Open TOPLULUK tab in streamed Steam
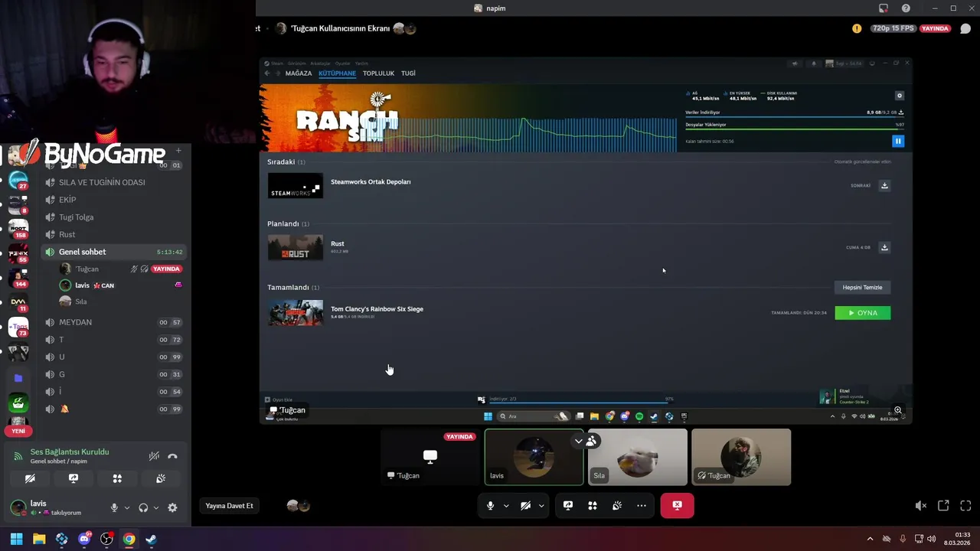Viewport: 980px width, 551px height. click(378, 73)
